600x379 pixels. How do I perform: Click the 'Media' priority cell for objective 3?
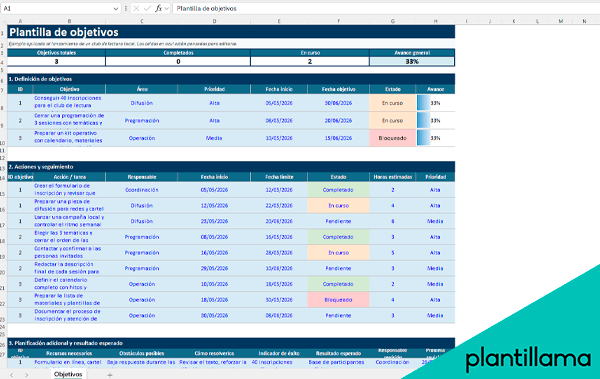pos(214,138)
